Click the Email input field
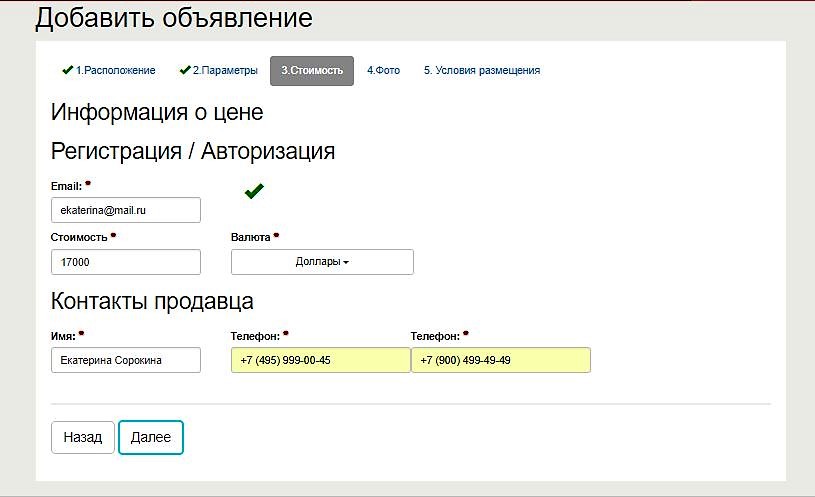Image resolution: width=815 pixels, height=497 pixels. click(x=126, y=210)
